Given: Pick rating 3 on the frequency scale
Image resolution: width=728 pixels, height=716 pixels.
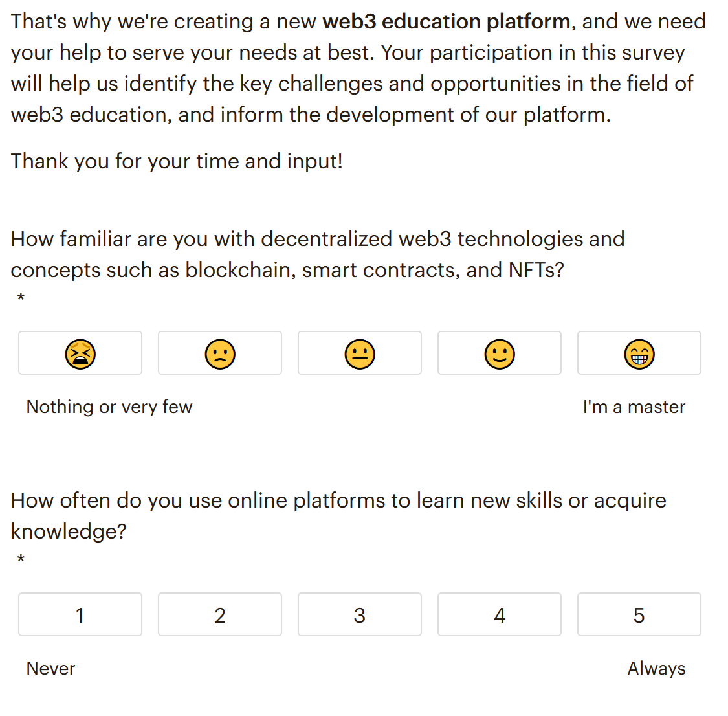Looking at the screenshot, I should coord(360,614).
